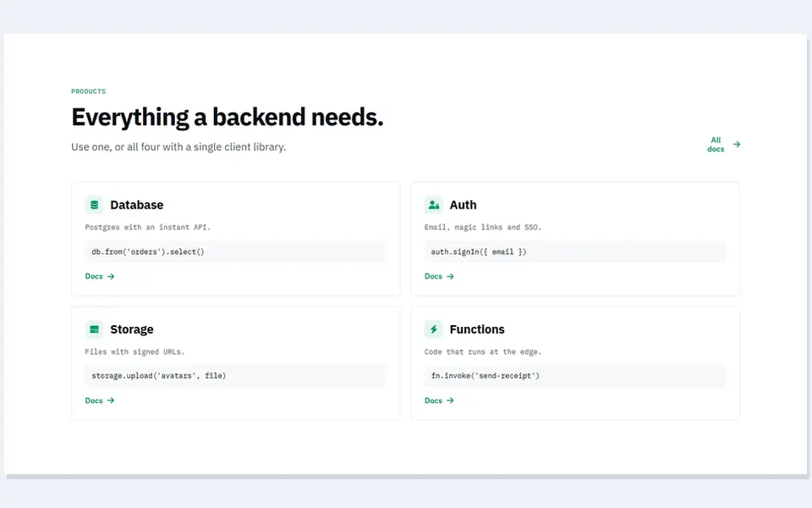Click the arrow next to Functions Docs
812x508 pixels.
(x=451, y=400)
